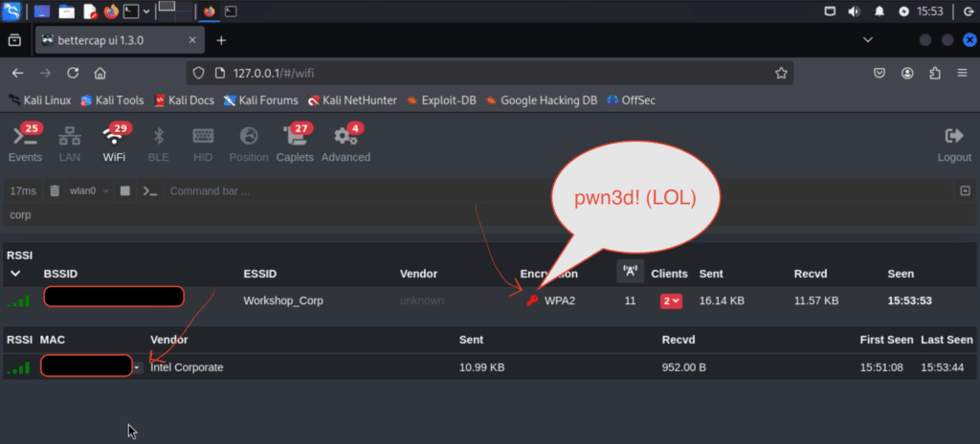Viewport: 980px width, 444px height.
Task: Open the Caplets section
Action: pyautogui.click(x=295, y=144)
